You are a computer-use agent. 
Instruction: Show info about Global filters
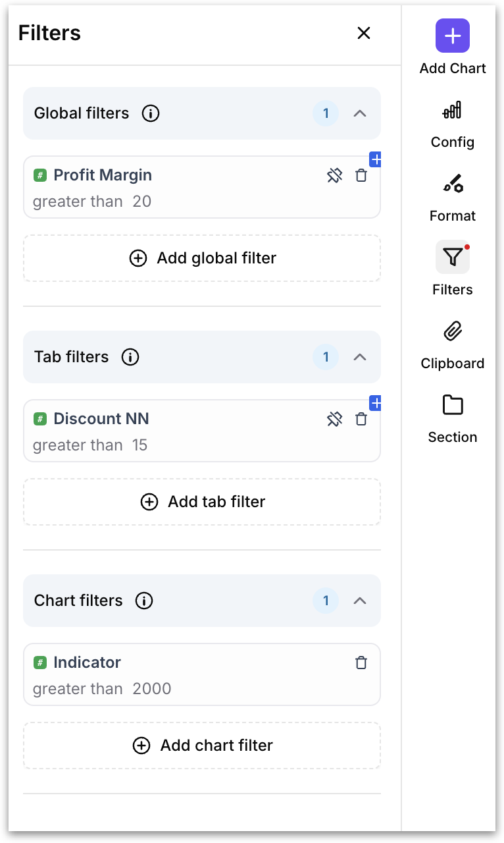pos(151,113)
